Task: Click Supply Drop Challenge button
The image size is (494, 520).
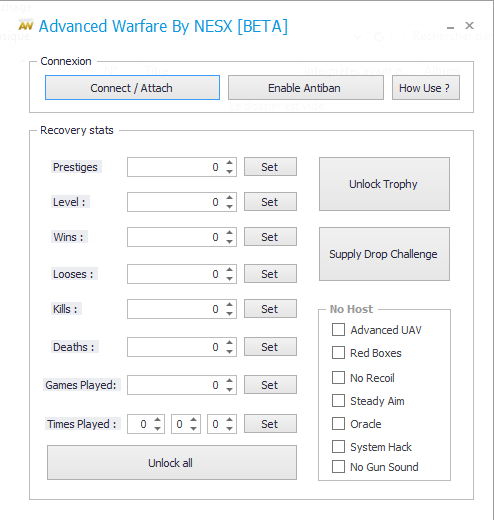Action: [x=384, y=254]
